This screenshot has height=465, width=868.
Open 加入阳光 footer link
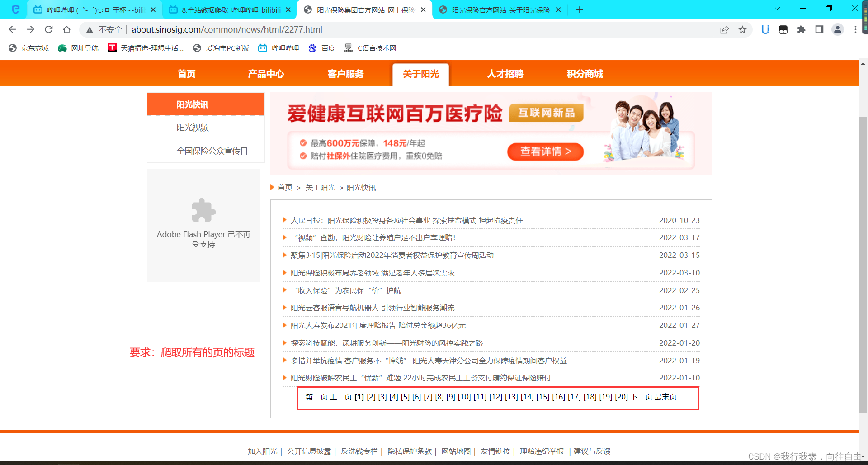pyautogui.click(x=262, y=451)
